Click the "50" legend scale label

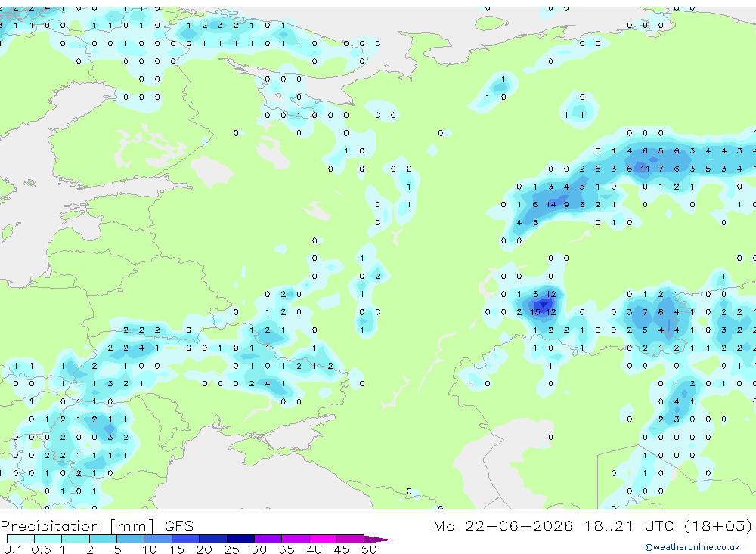tap(369, 549)
